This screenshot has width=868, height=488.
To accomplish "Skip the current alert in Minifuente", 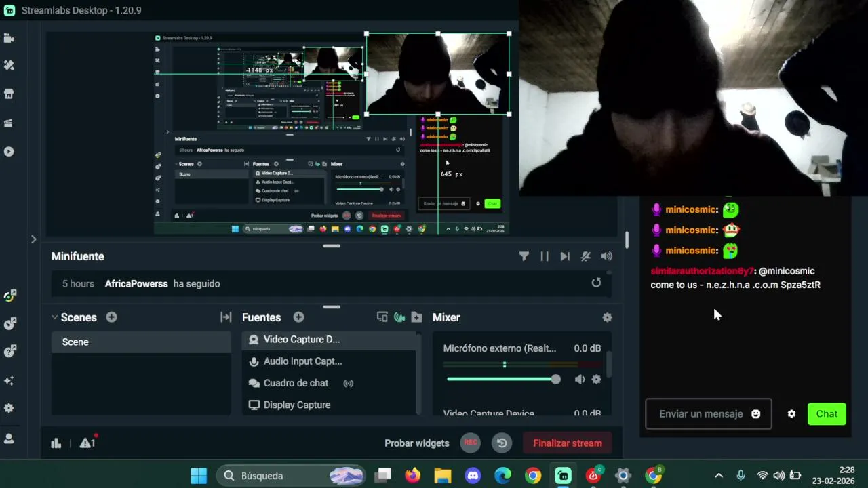I will coord(565,256).
